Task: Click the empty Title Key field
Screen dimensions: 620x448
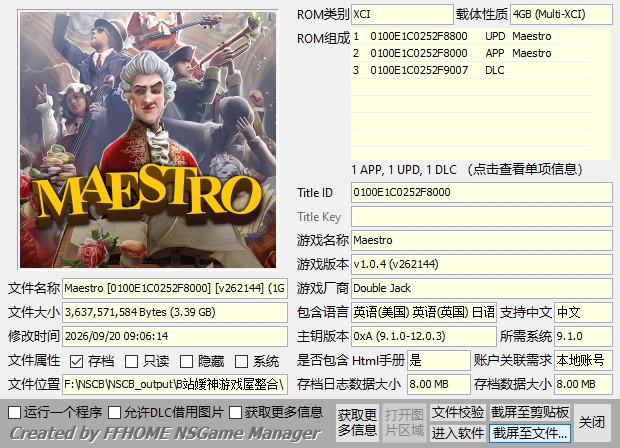Action: [x=481, y=217]
